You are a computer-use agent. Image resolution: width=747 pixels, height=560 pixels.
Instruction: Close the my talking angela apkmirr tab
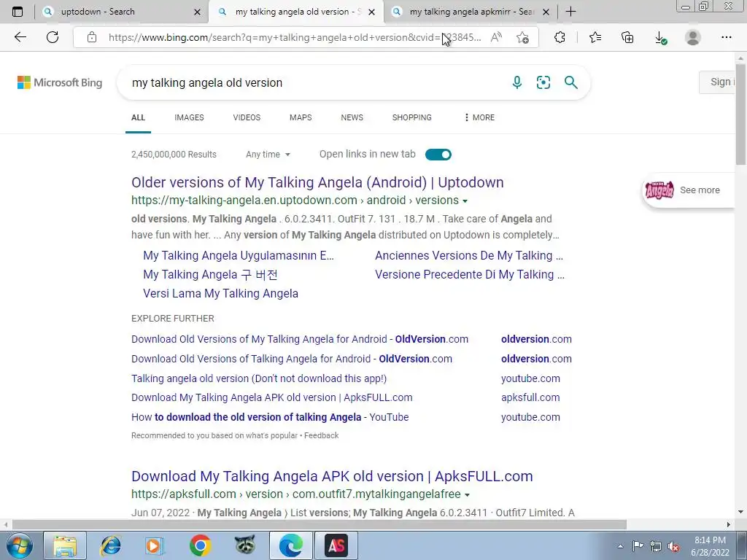point(546,12)
